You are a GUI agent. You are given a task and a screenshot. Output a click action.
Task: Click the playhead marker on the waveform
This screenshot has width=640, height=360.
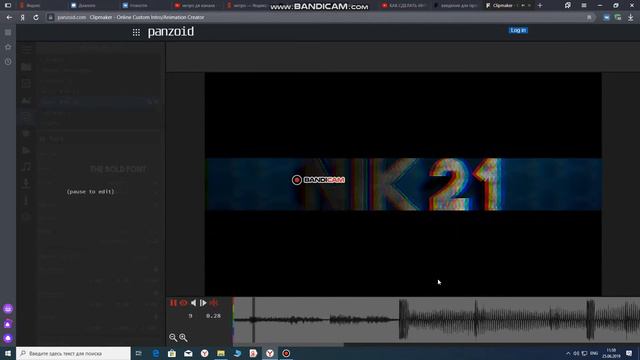click(253, 320)
